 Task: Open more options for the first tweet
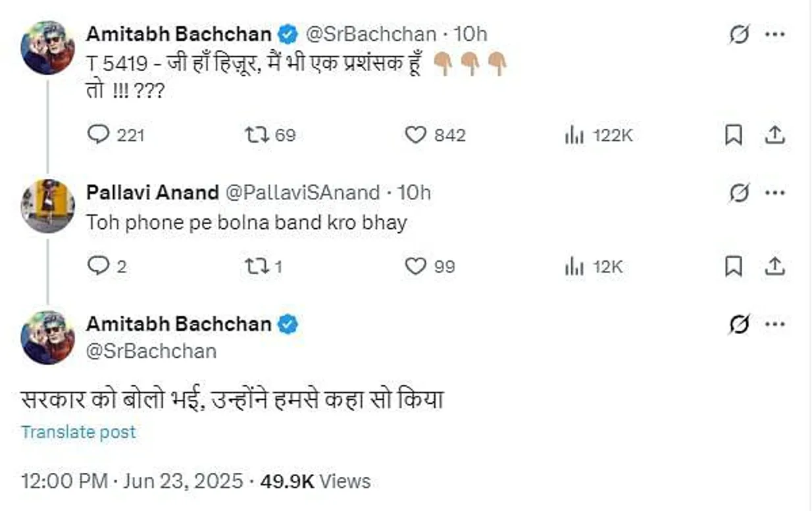[x=775, y=35]
